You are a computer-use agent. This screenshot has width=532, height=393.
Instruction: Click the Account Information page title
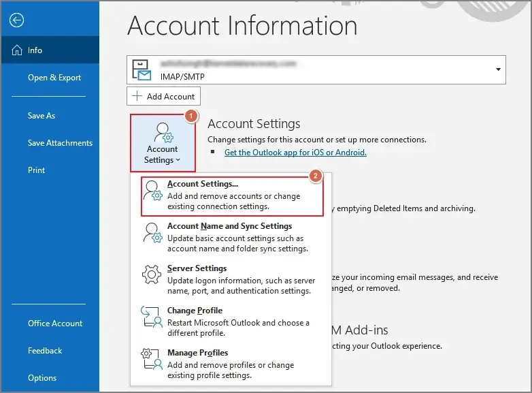(x=242, y=25)
